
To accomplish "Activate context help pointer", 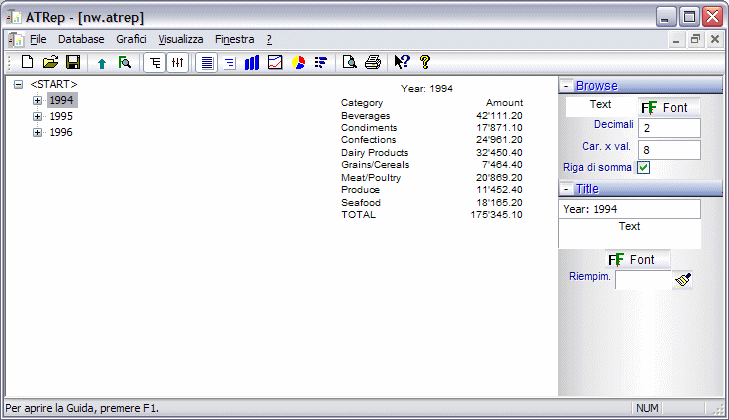I will (402, 62).
